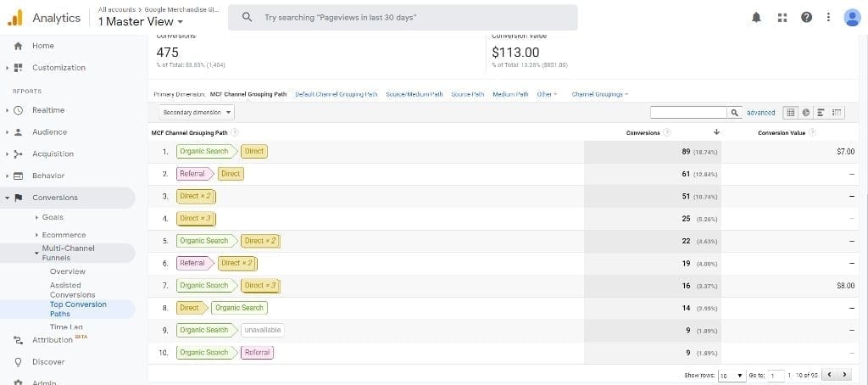This screenshot has height=385, width=868.
Task: Click the Audience person icon
Action: click(19, 131)
